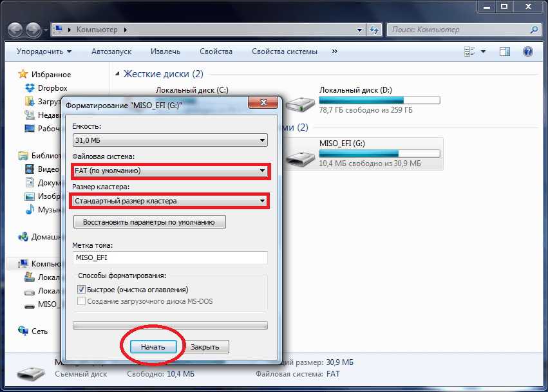
Task: Click the Домашняя группа icon
Action: point(23,236)
